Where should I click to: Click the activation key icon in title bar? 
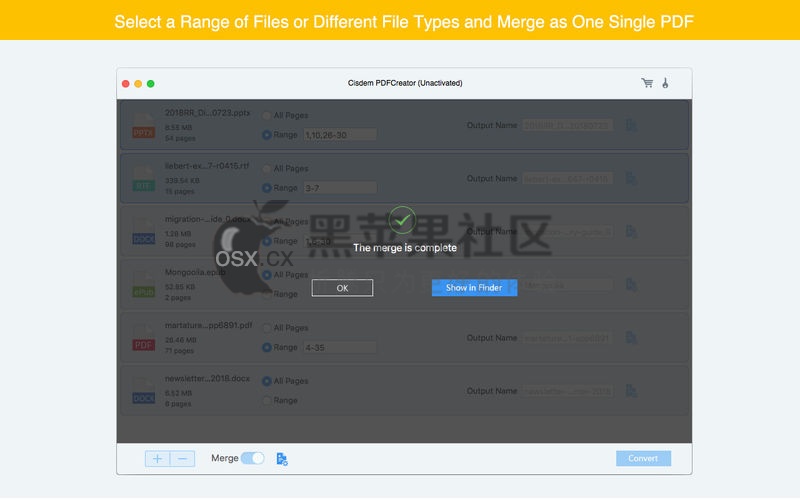[x=665, y=83]
